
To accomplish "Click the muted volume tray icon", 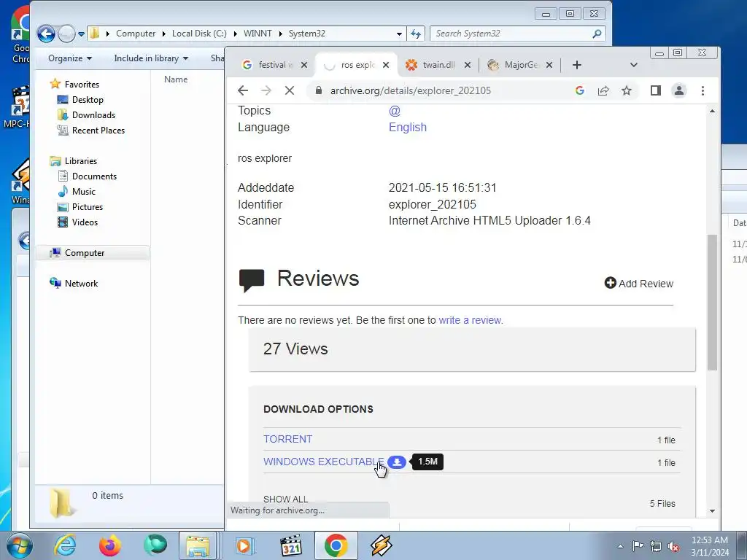I will pos(673,546).
